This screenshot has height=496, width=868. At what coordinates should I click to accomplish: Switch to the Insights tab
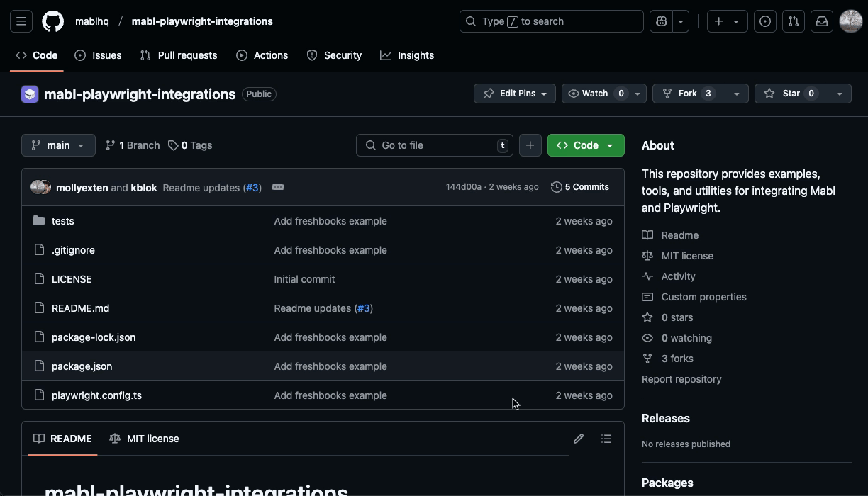point(407,55)
